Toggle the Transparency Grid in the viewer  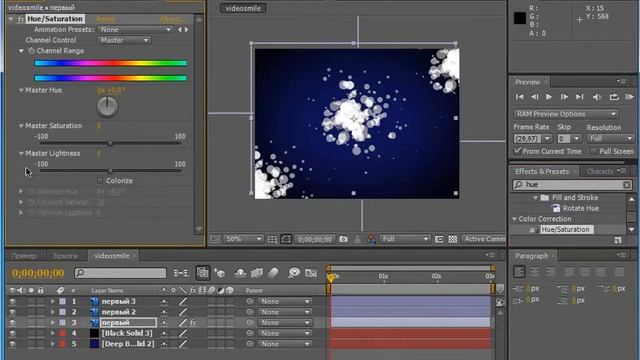(x=453, y=239)
